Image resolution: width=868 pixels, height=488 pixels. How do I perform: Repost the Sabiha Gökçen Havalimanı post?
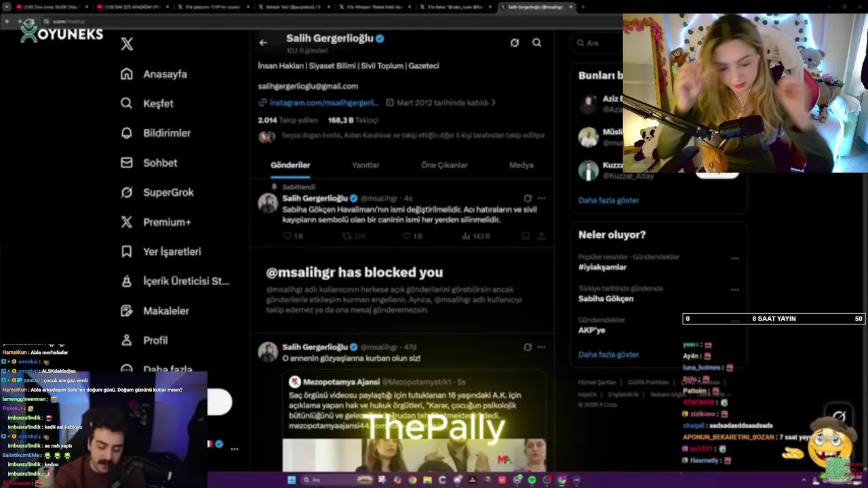click(353, 236)
